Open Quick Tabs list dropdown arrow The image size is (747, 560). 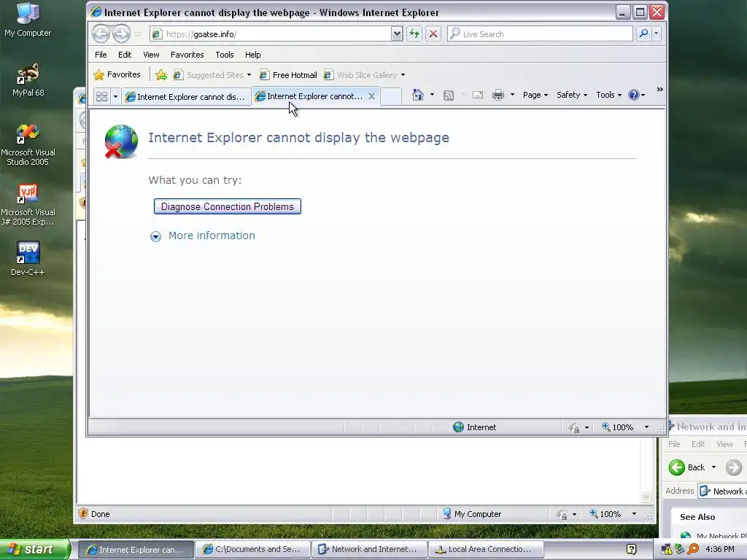coord(115,97)
